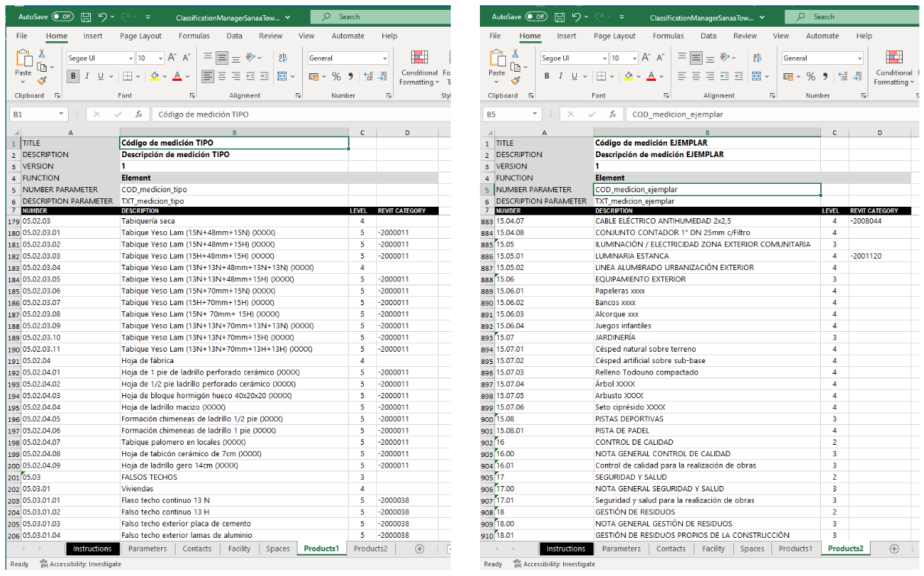924x576 pixels.
Task: Open Name Box dropdown in left Excel window
Action: 63,114
